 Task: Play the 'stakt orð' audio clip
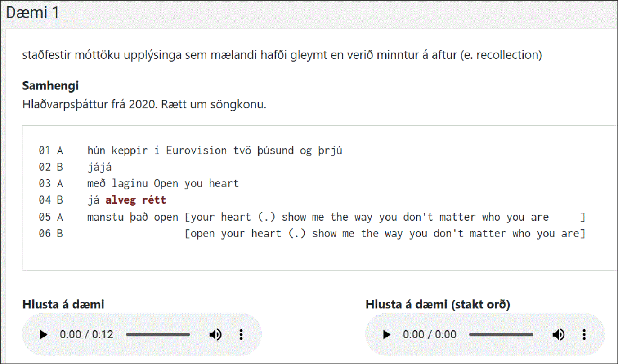coord(387,335)
